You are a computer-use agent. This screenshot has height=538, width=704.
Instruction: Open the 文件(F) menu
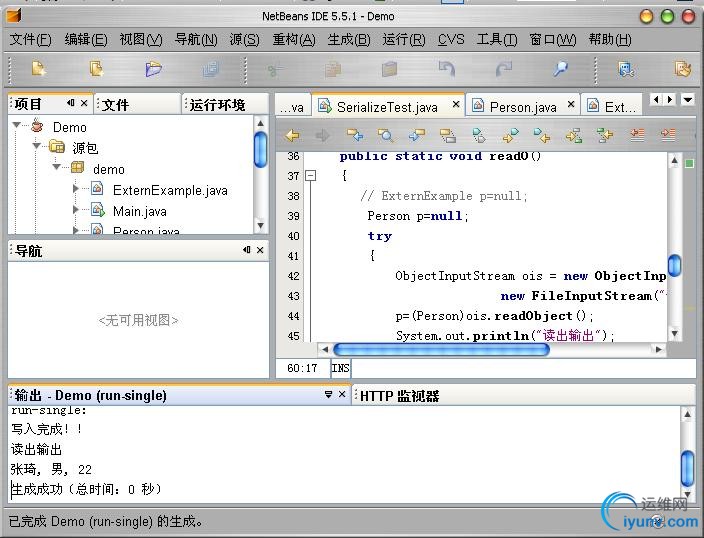(x=31, y=40)
